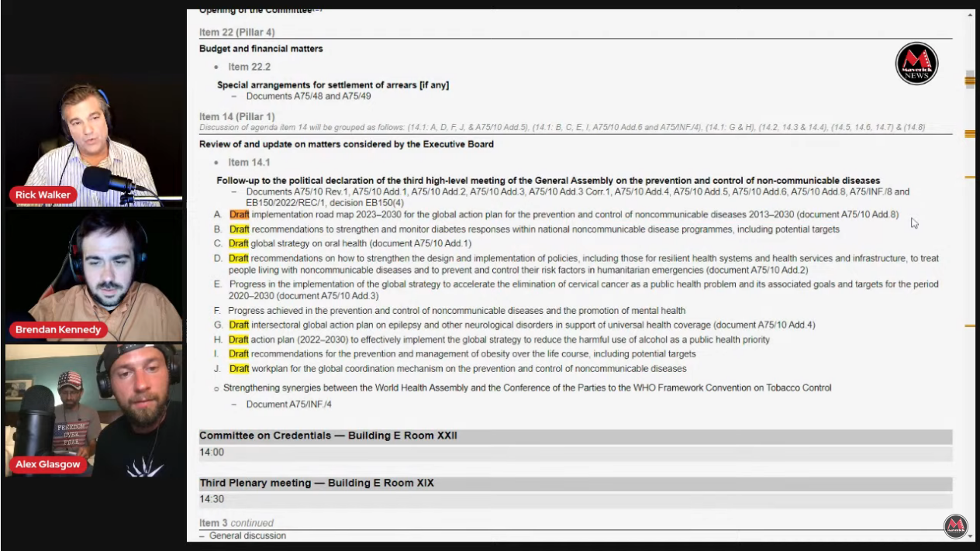Click highlighted "Draft" in row G

point(239,325)
